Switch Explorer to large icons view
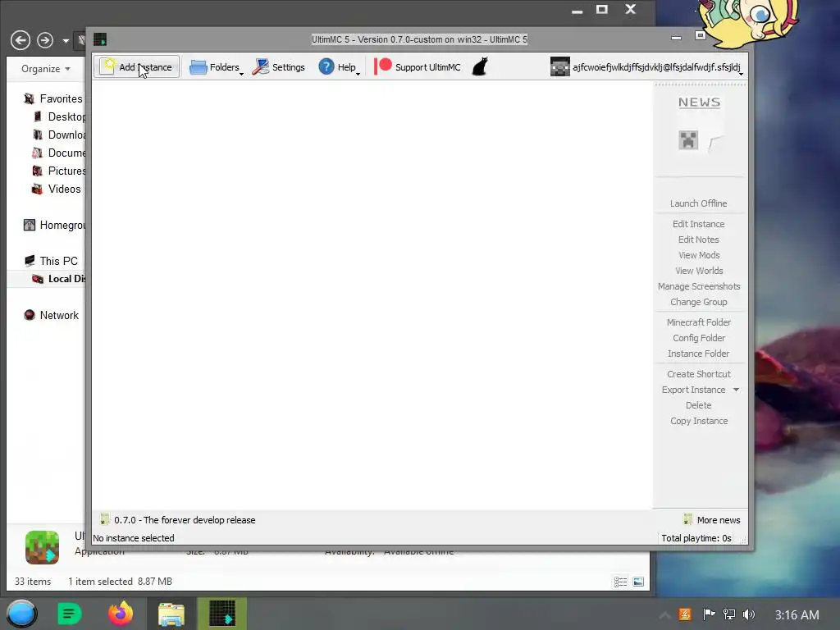Image resolution: width=840 pixels, height=630 pixels. [x=638, y=582]
